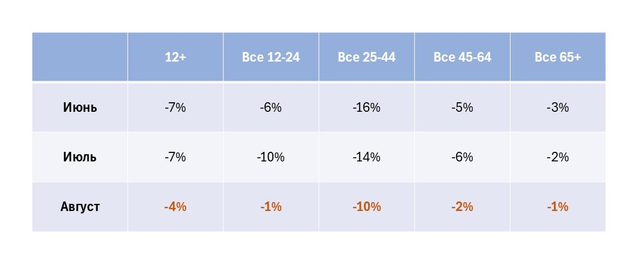Select the -4% cell in Август row
This screenshot has height=272, width=644.
(175, 207)
